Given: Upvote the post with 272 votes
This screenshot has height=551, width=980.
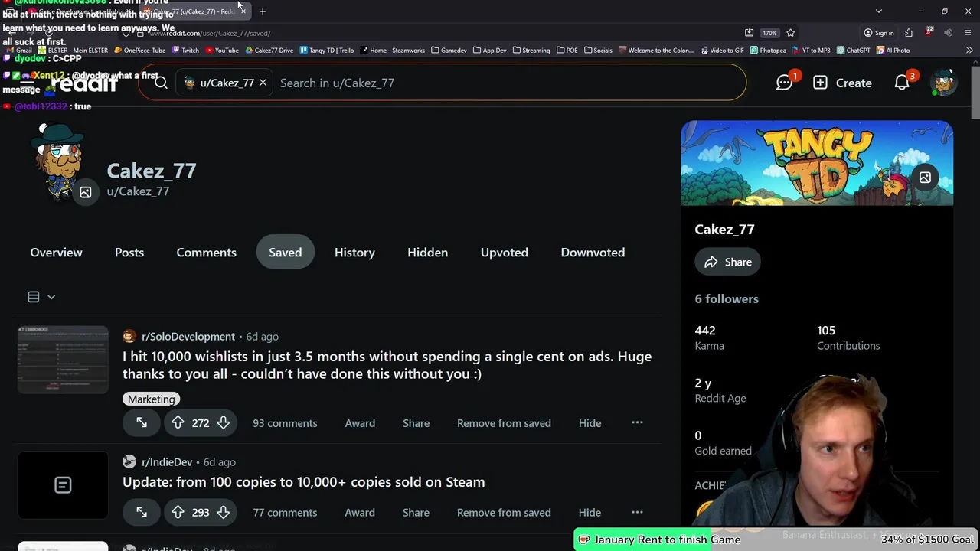Looking at the screenshot, I should tap(178, 423).
